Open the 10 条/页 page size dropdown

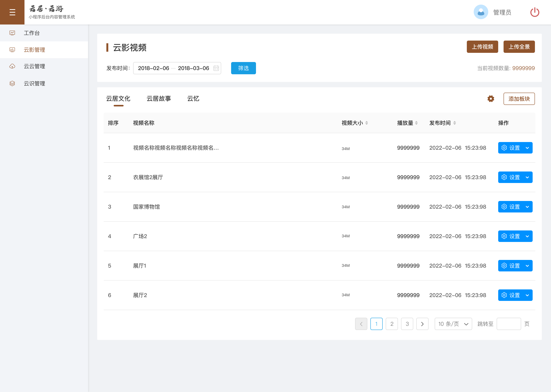click(x=453, y=324)
